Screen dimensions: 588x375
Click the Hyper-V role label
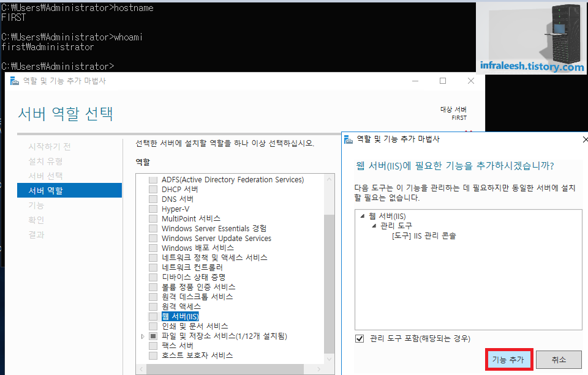click(x=176, y=209)
